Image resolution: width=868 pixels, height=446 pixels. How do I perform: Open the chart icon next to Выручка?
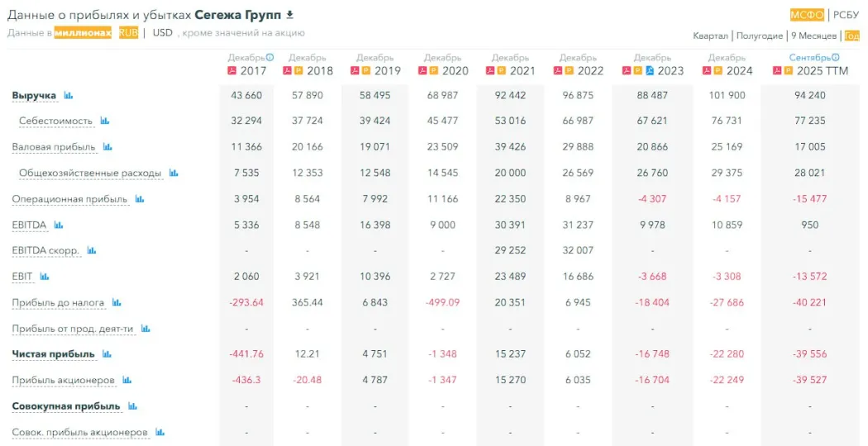click(69, 96)
